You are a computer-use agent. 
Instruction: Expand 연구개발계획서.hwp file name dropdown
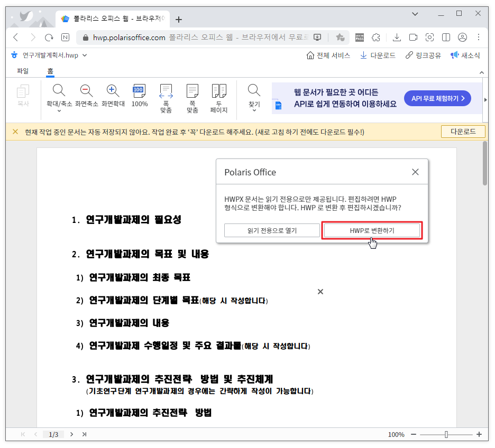point(85,55)
